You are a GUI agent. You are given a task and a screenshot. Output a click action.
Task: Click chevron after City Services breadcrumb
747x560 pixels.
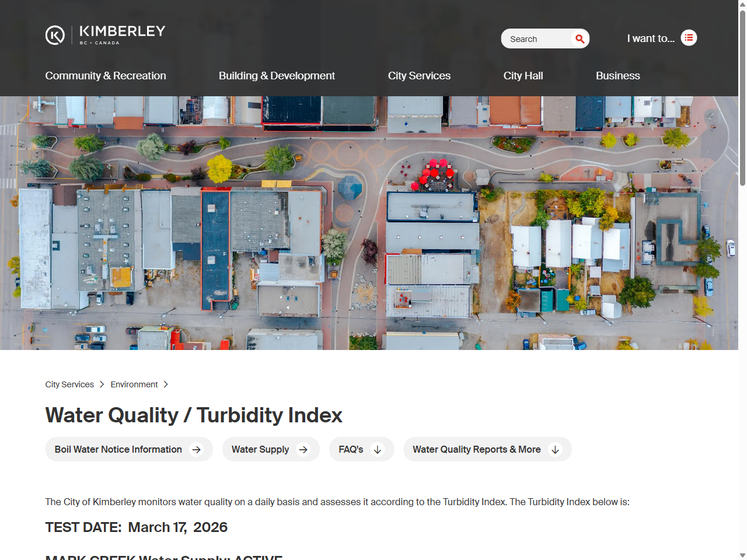pyautogui.click(x=102, y=384)
